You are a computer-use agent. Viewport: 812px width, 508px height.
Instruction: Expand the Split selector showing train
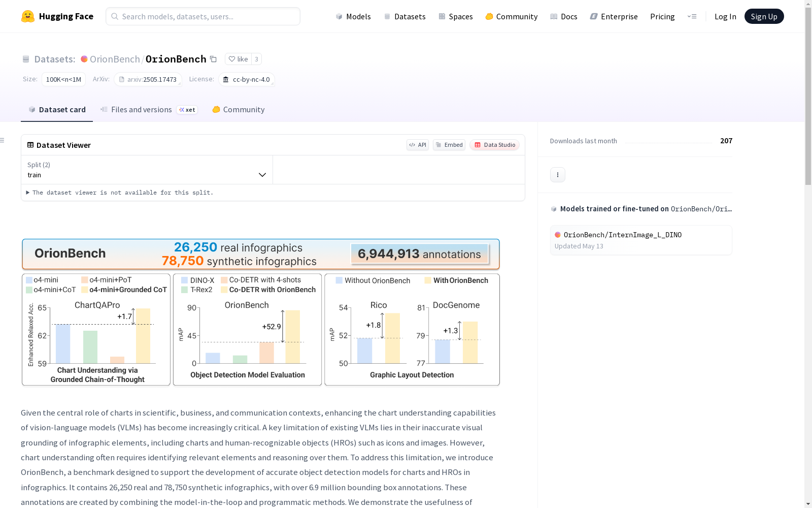click(x=147, y=170)
